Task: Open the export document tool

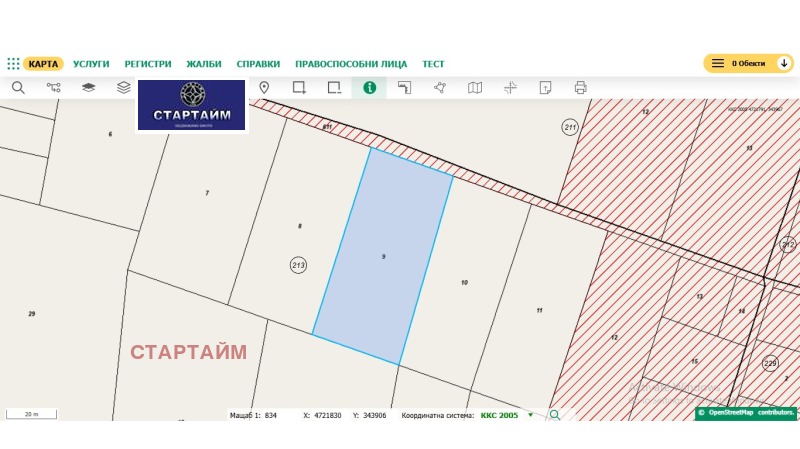Action: tap(545, 88)
